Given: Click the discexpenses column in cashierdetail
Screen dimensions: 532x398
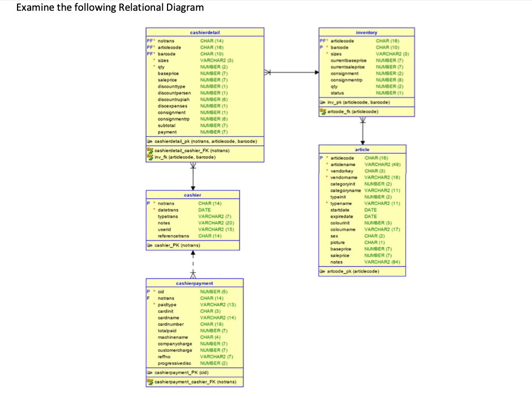Looking at the screenshot, I should click(x=173, y=106).
